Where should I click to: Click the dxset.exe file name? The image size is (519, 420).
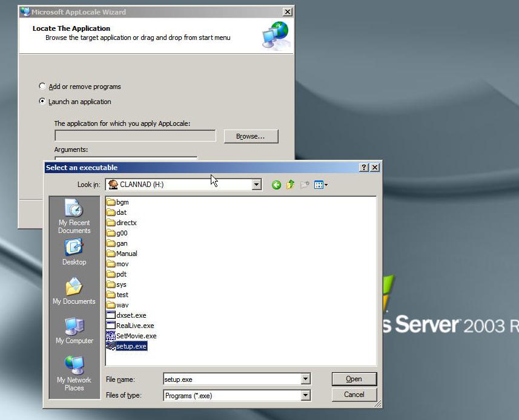click(131, 315)
